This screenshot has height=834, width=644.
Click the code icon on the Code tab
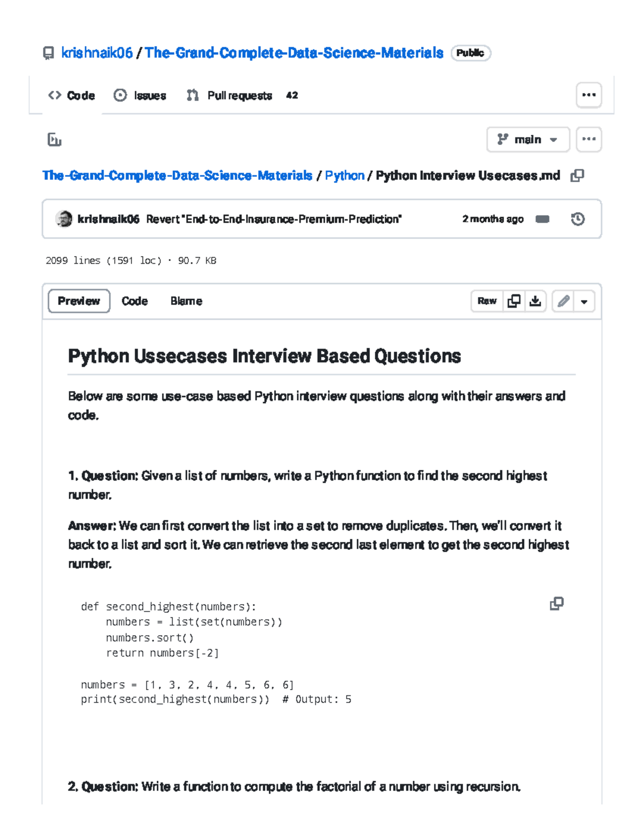point(55,95)
